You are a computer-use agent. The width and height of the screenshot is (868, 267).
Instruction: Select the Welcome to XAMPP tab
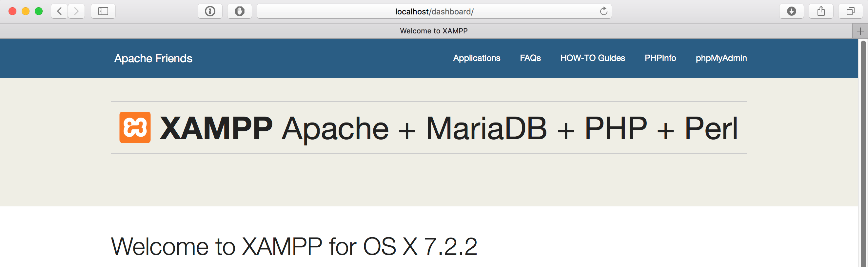click(426, 31)
